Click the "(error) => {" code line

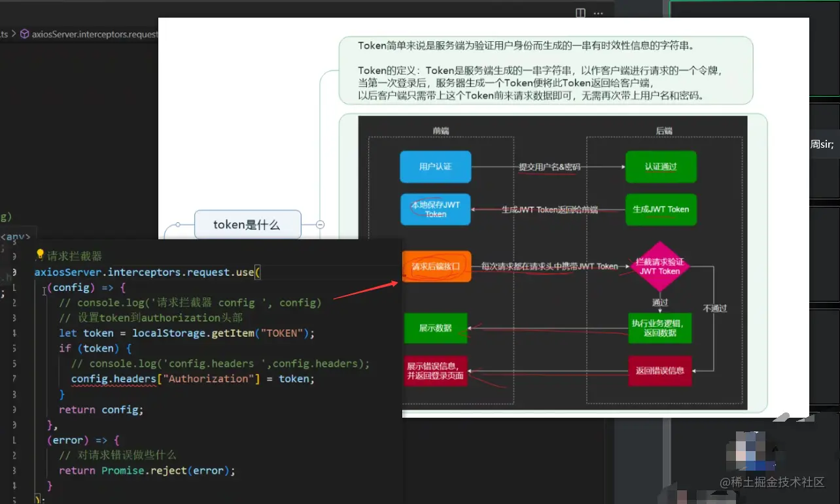click(83, 440)
